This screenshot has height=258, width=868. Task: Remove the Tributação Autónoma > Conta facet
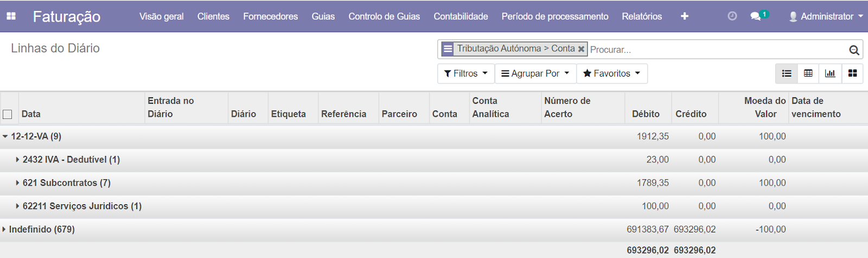click(x=581, y=49)
